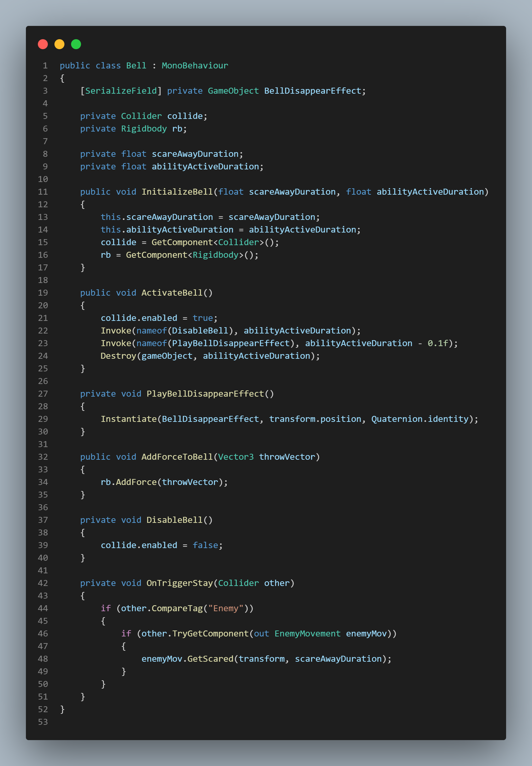Click 'collide;' field declaration on line 5
532x766 pixels.
[x=187, y=116]
